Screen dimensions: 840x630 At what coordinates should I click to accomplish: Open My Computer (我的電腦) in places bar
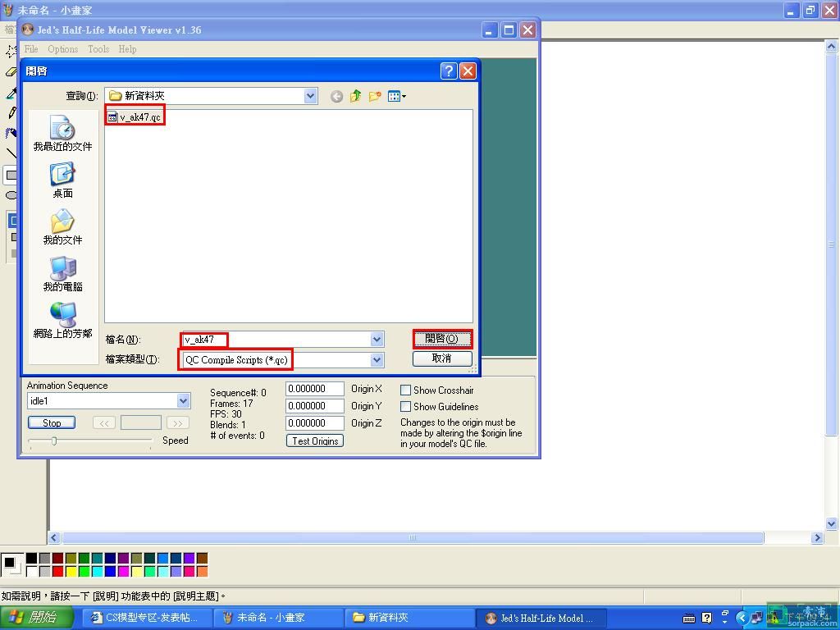click(x=62, y=274)
